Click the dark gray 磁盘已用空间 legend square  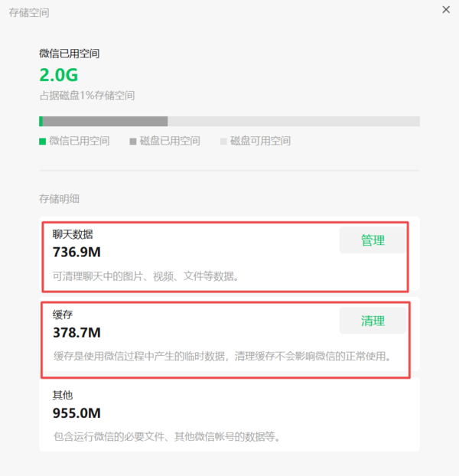pyautogui.click(x=133, y=141)
